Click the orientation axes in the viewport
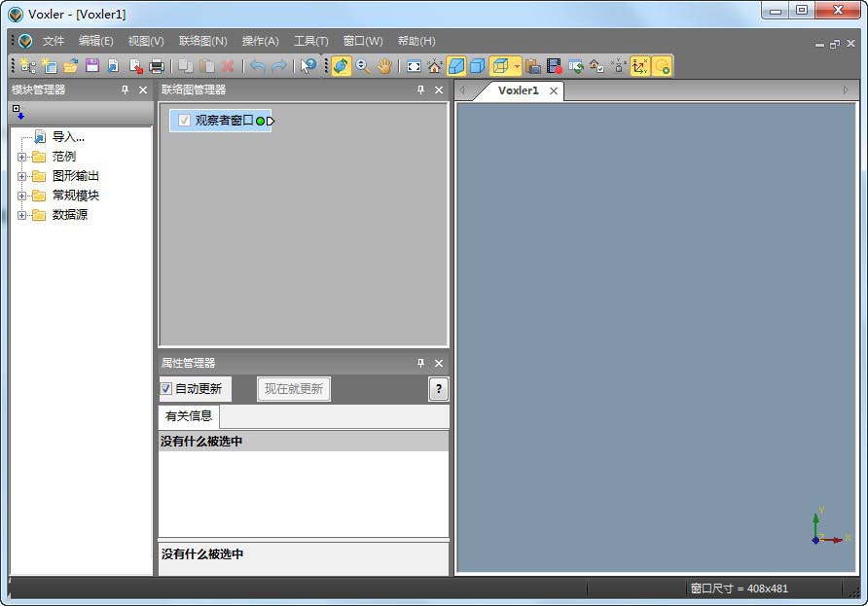Screen dimensions: 868x606 click(817, 535)
